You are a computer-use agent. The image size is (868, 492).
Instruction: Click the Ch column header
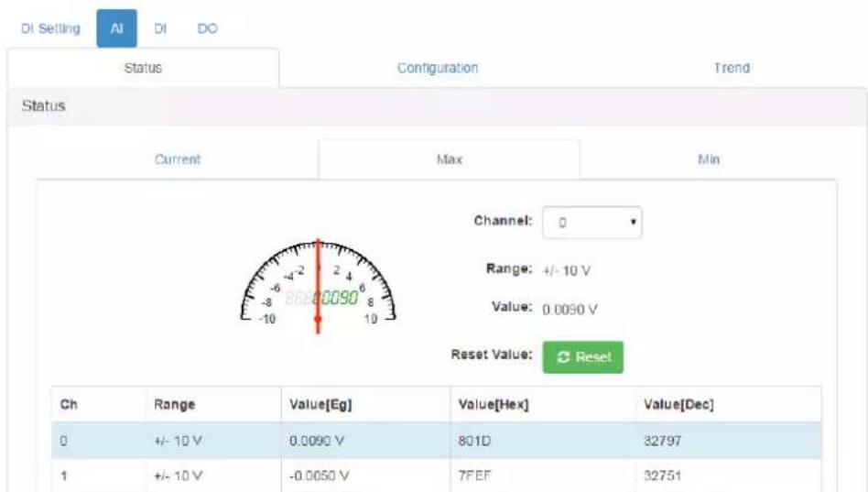69,404
